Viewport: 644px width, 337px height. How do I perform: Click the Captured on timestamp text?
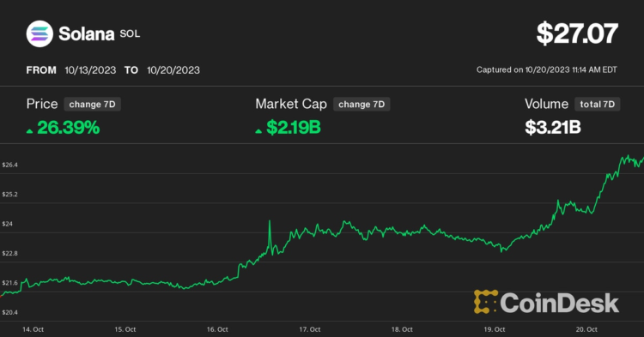point(547,69)
